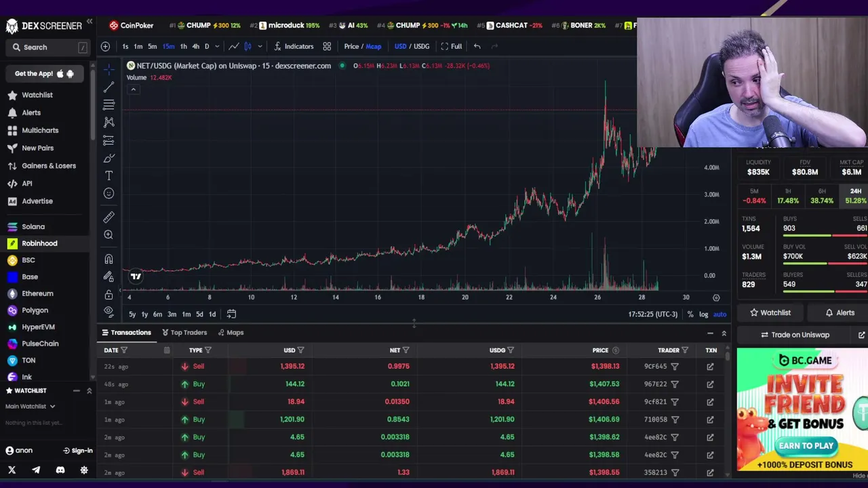Image resolution: width=868 pixels, height=488 pixels.
Task: Select the line chart style icon
Action: pyautogui.click(x=234, y=46)
